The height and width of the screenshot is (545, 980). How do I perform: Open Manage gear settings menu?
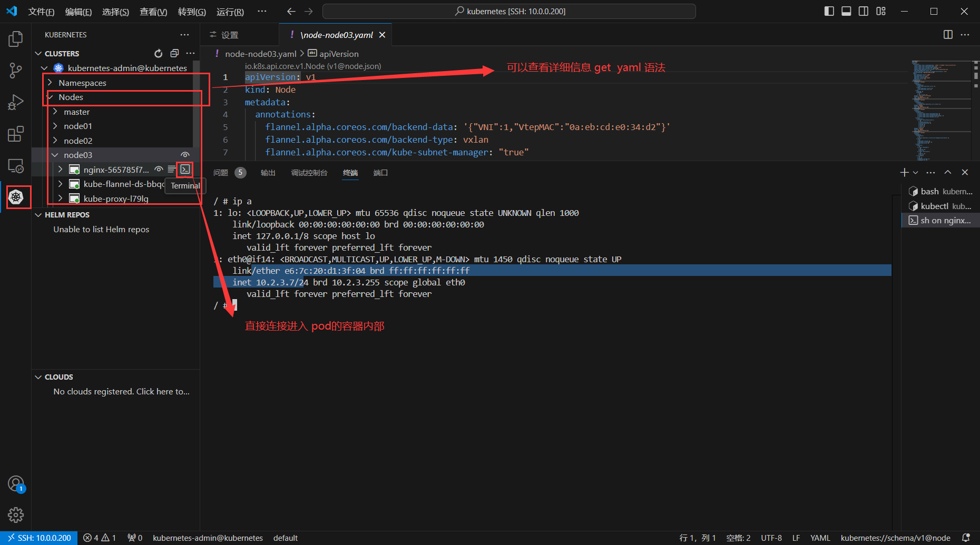pos(16,514)
